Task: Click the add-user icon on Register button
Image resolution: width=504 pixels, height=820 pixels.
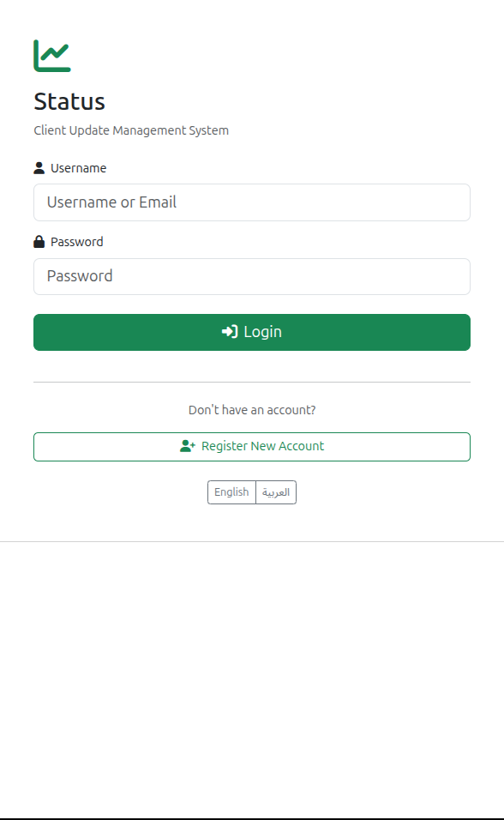Action: (x=186, y=446)
